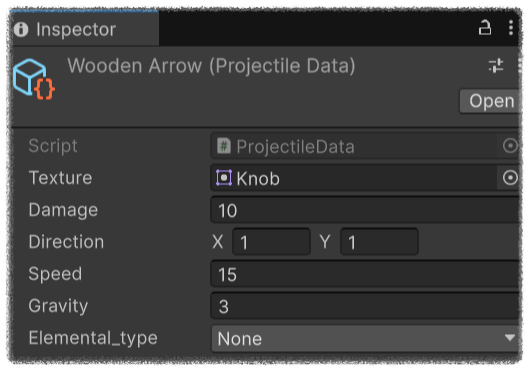
Task: Open preset selector sliders icon
Action: [x=496, y=66]
